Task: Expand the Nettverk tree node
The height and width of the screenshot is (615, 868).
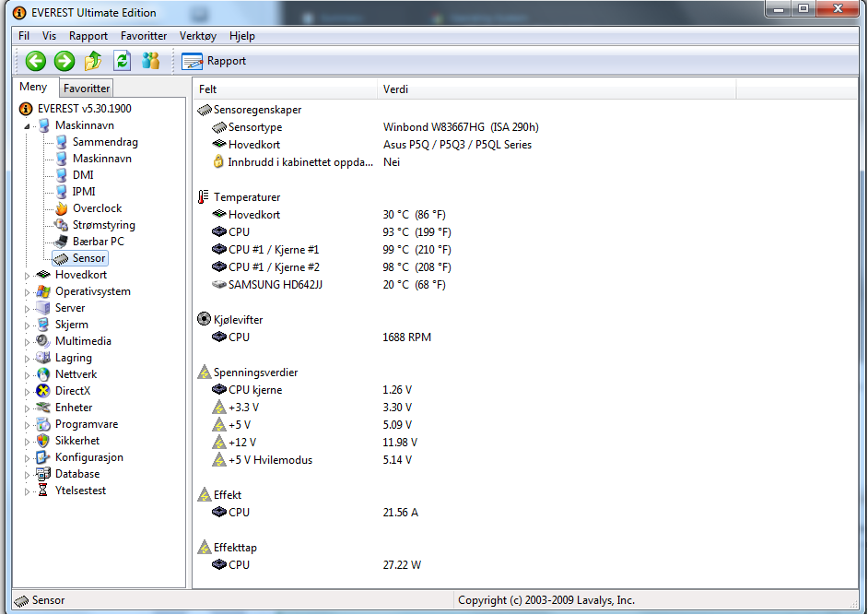Action: [x=27, y=375]
